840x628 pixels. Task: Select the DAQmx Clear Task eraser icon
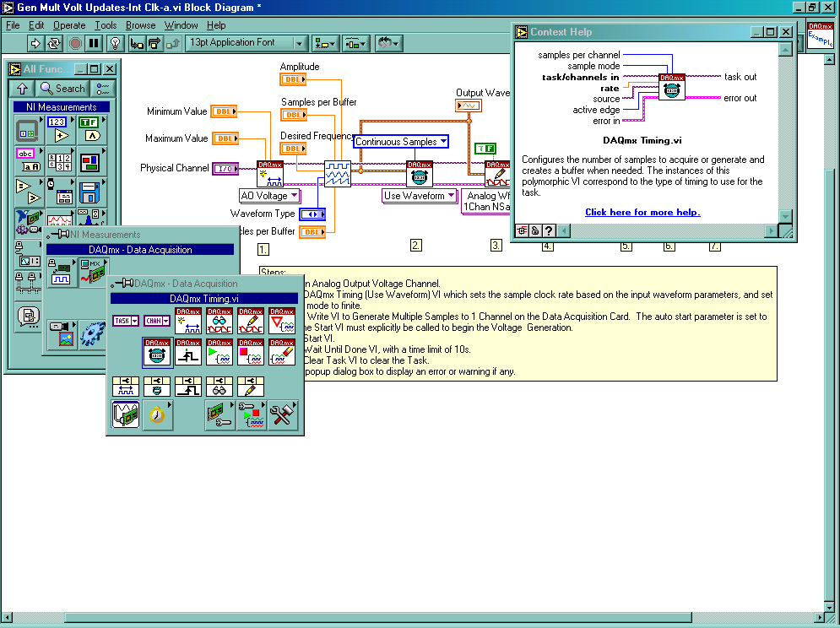point(282,352)
